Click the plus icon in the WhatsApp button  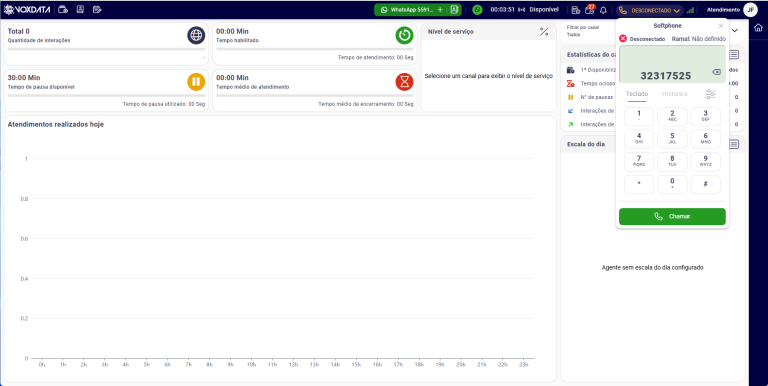tap(440, 9)
